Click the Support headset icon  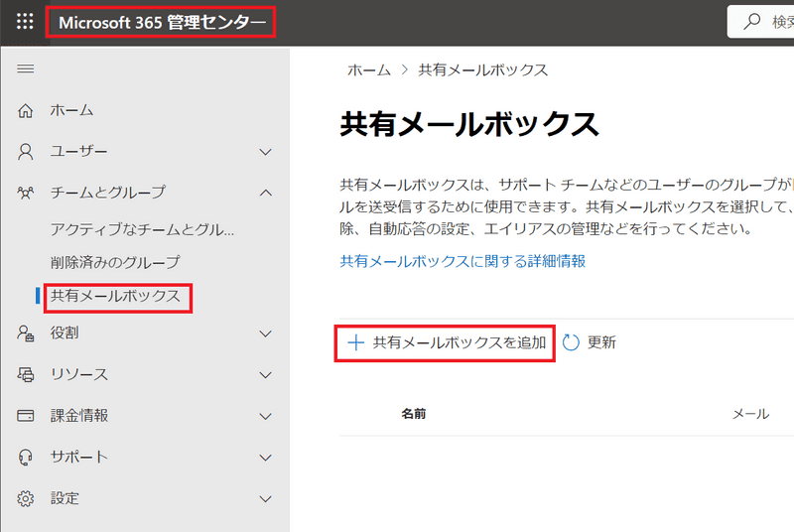coord(26,457)
